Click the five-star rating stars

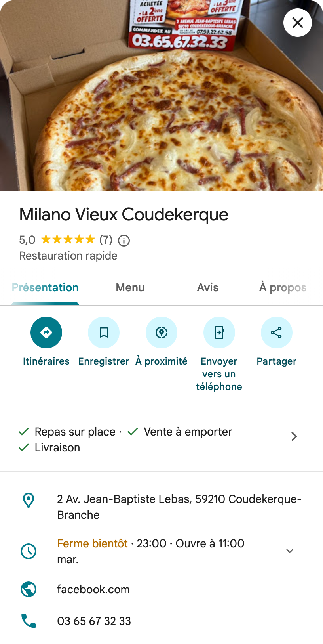[68, 239]
